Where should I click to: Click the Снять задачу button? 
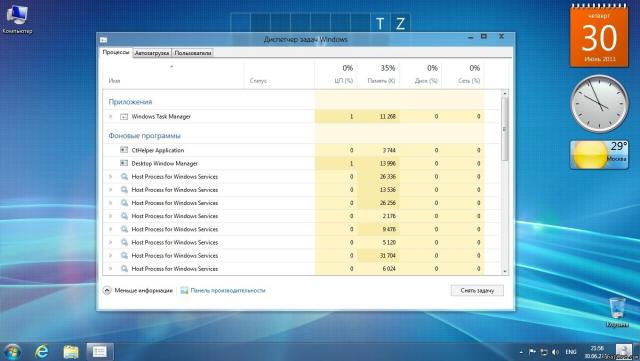click(477, 290)
